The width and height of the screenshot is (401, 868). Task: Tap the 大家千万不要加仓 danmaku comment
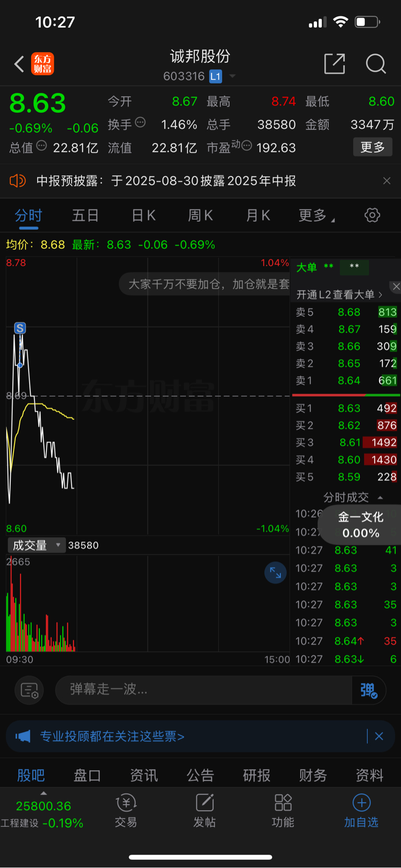click(205, 284)
